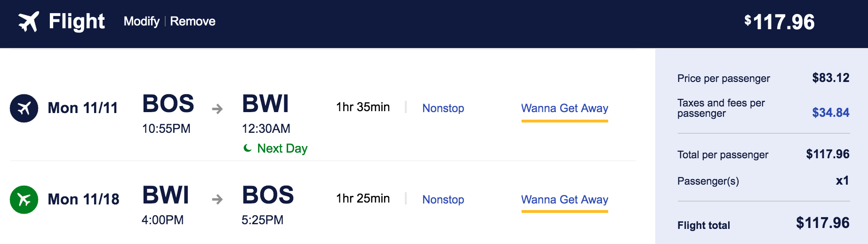Image resolution: width=868 pixels, height=244 pixels.
Task: Click the Mon 11/11 departure date
Action: click(x=83, y=108)
